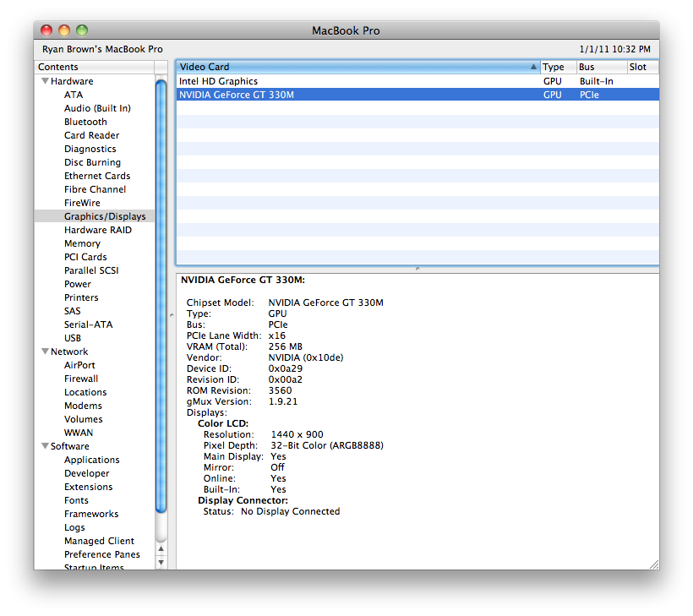Image resolution: width=693 pixels, height=616 pixels.
Task: Collapse the Hardware section triangle
Action: (x=45, y=81)
